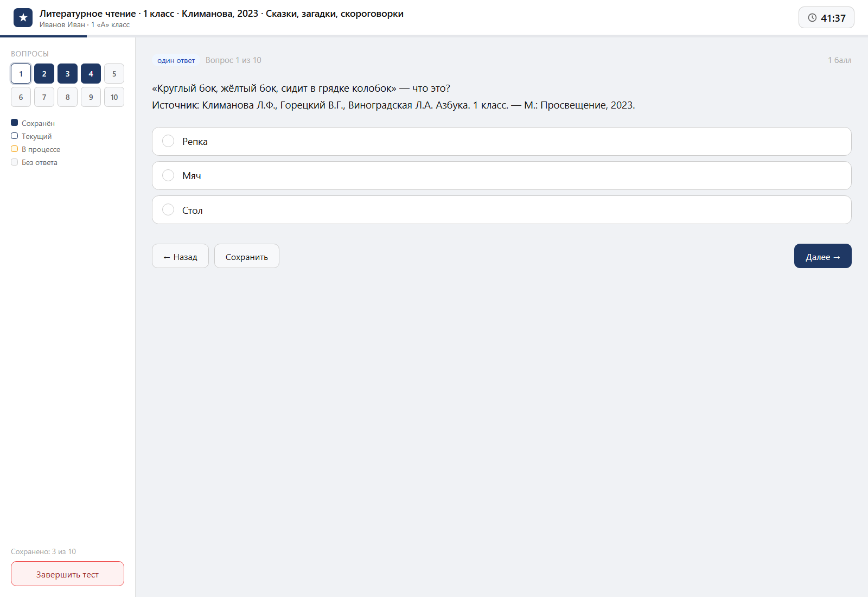Image resolution: width=868 pixels, height=597 pixels.
Task: Select the Стол answer option
Action: (501, 210)
